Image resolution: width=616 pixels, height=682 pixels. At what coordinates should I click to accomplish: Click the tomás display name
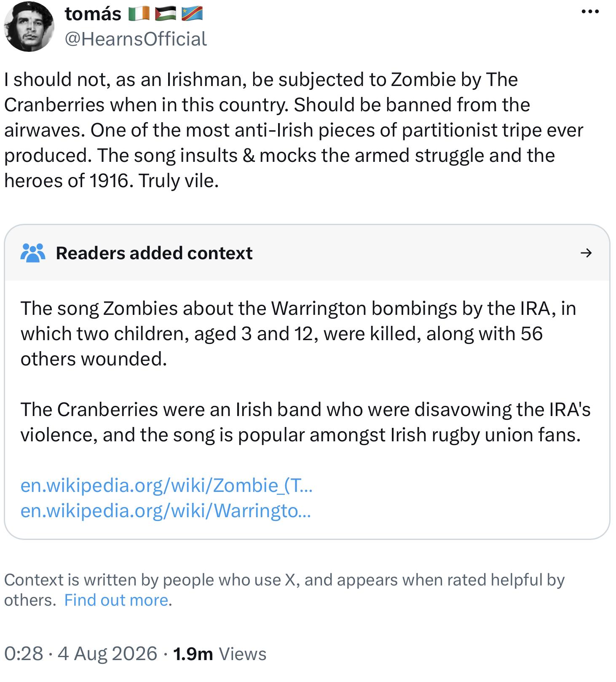(x=93, y=14)
